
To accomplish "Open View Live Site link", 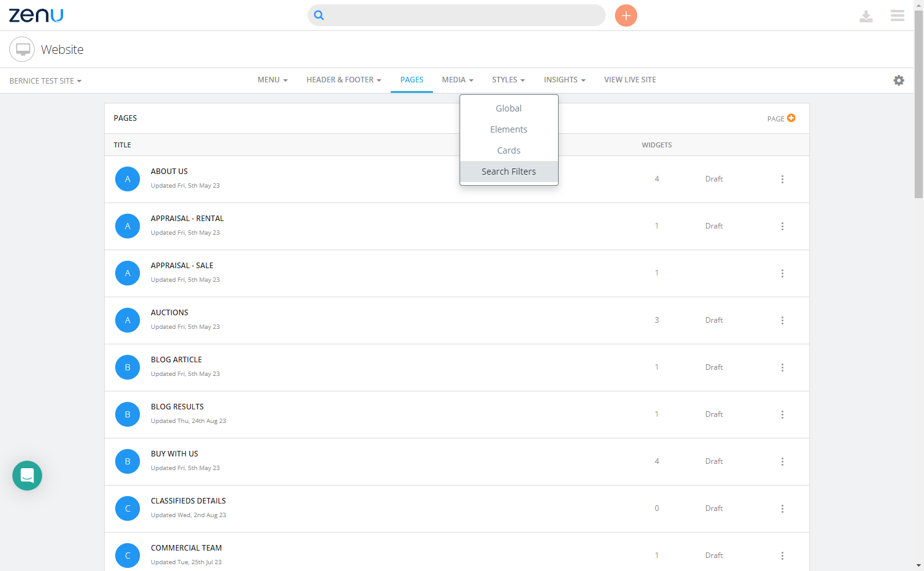I will [630, 80].
